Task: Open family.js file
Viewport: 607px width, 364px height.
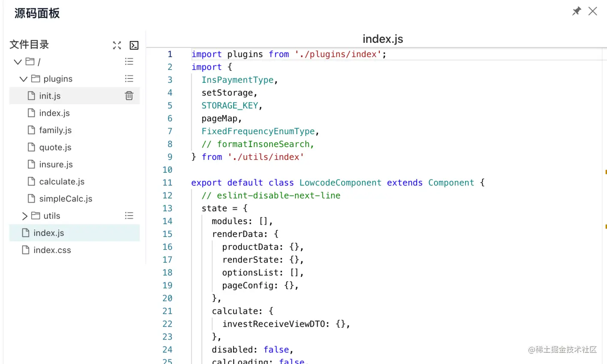Action: pyautogui.click(x=55, y=130)
